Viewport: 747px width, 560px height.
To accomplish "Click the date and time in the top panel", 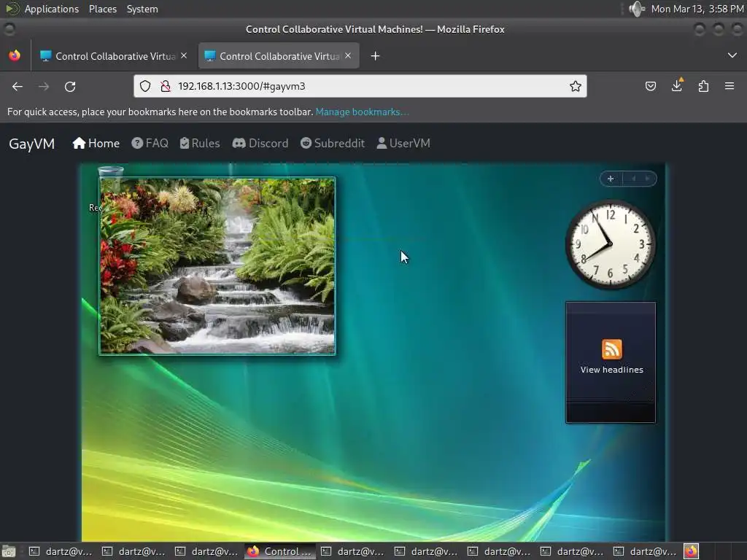I will [x=697, y=9].
